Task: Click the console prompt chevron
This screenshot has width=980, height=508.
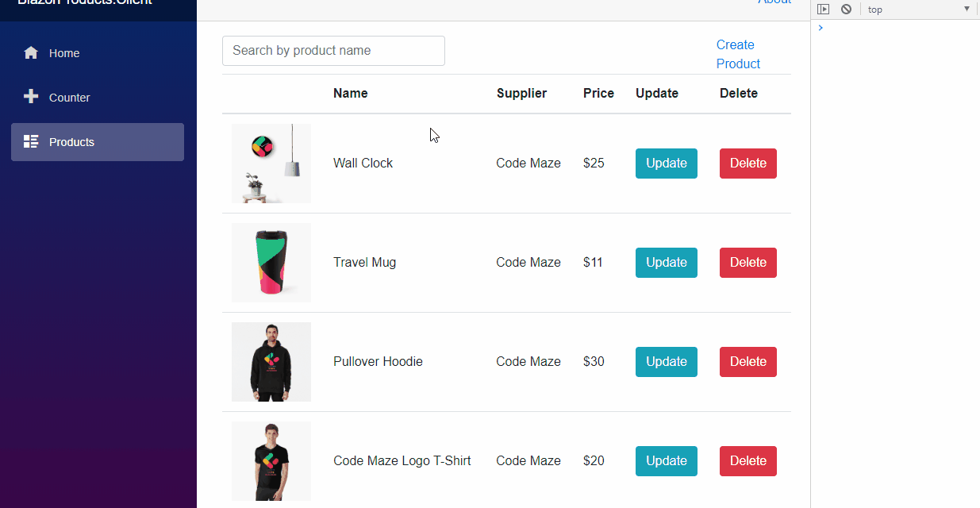Action: coord(821,28)
